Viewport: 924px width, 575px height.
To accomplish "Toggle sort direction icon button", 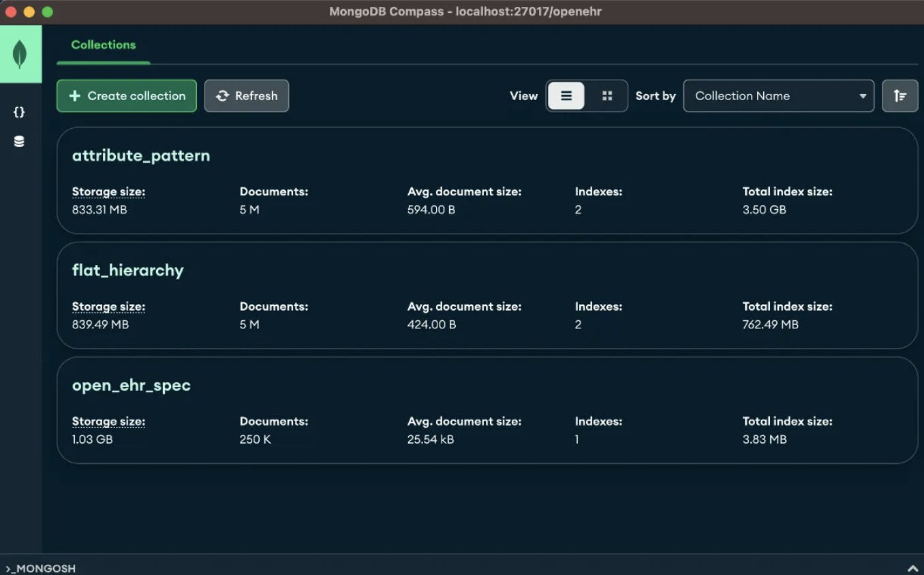I will point(899,96).
